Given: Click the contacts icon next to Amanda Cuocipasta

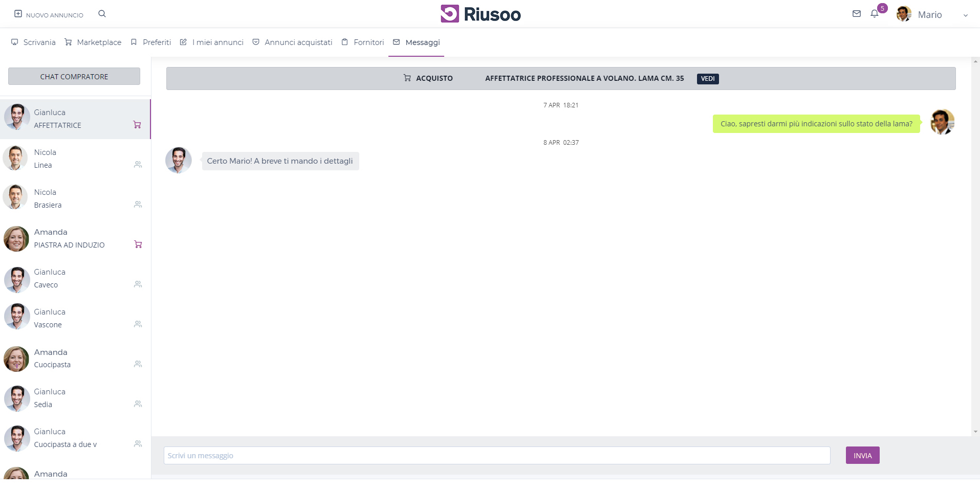Looking at the screenshot, I should click(x=138, y=364).
